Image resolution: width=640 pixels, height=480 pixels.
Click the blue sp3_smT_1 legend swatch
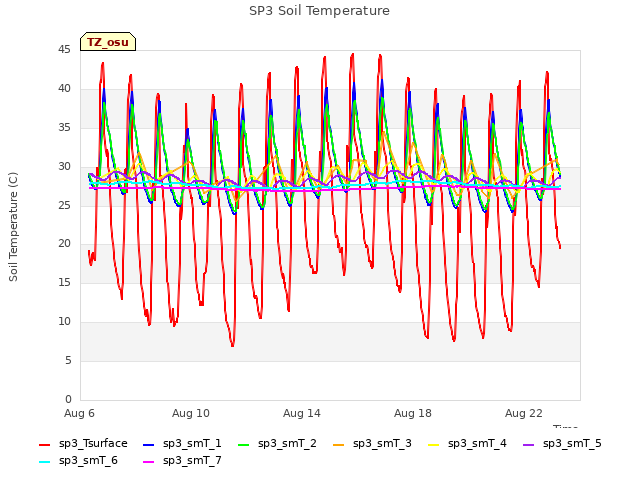tap(149, 444)
